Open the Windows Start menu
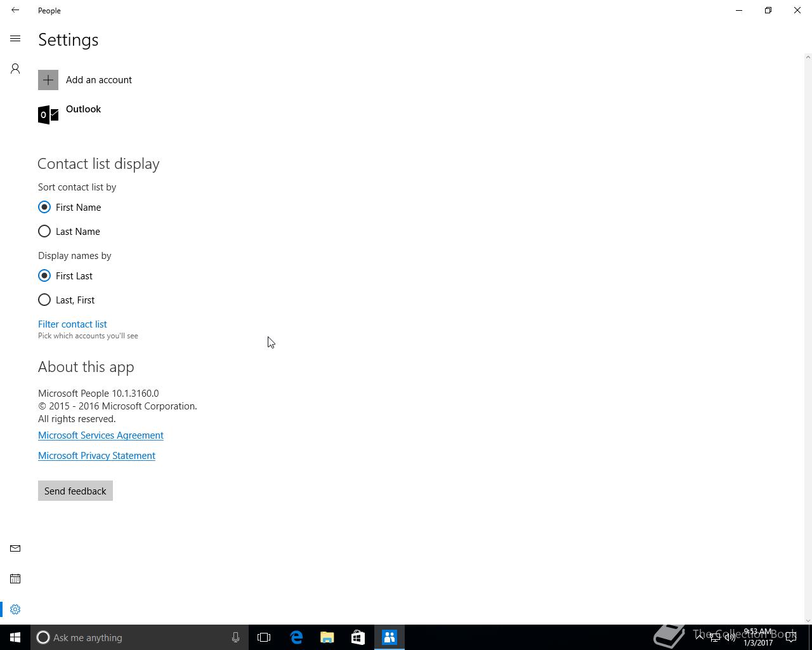Viewport: 812px width, 650px height. point(15,637)
